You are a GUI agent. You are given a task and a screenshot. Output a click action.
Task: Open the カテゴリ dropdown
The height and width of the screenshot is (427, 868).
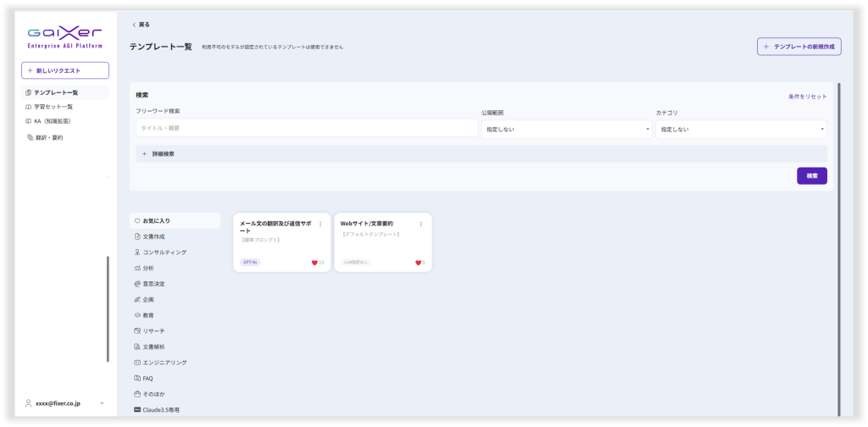point(740,129)
